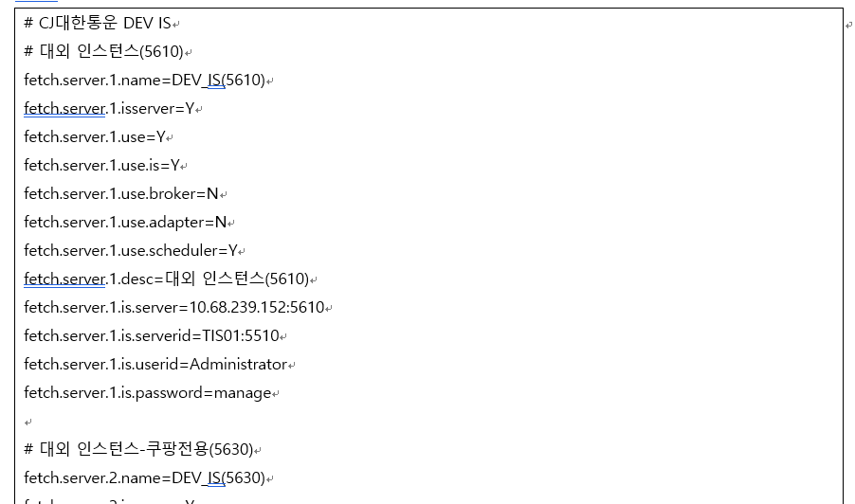Click '대외 인스턴스(5610)' value in the desc line
The image size is (855, 504).
237,279
